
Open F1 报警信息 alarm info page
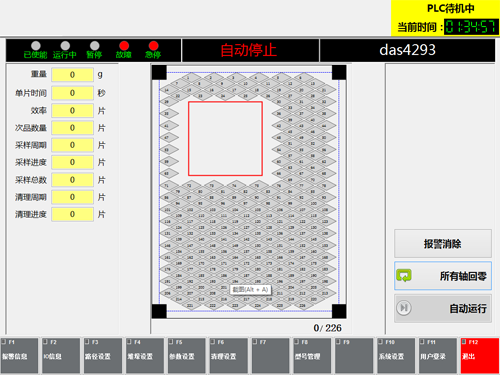[x=19, y=356]
